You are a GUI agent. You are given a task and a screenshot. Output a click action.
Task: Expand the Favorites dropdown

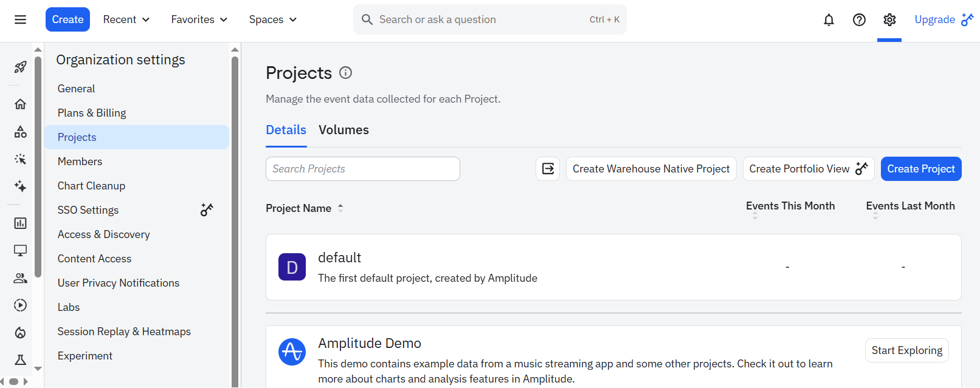pyautogui.click(x=199, y=19)
